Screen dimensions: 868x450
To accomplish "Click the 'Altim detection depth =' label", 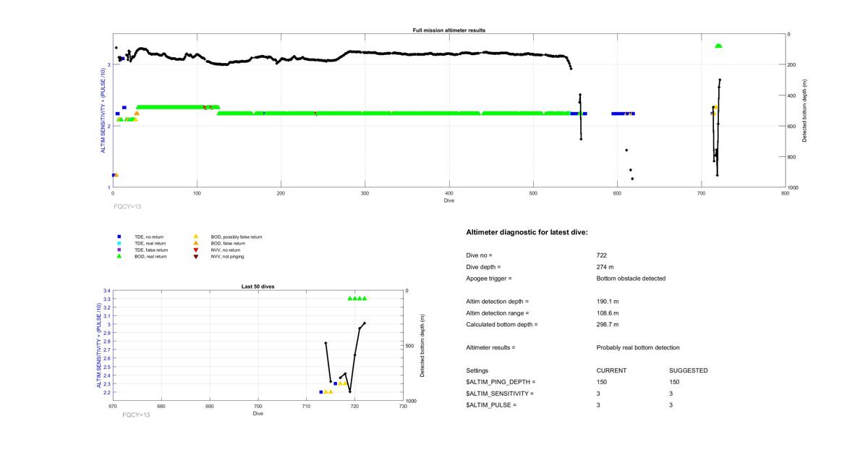I will point(497,302).
